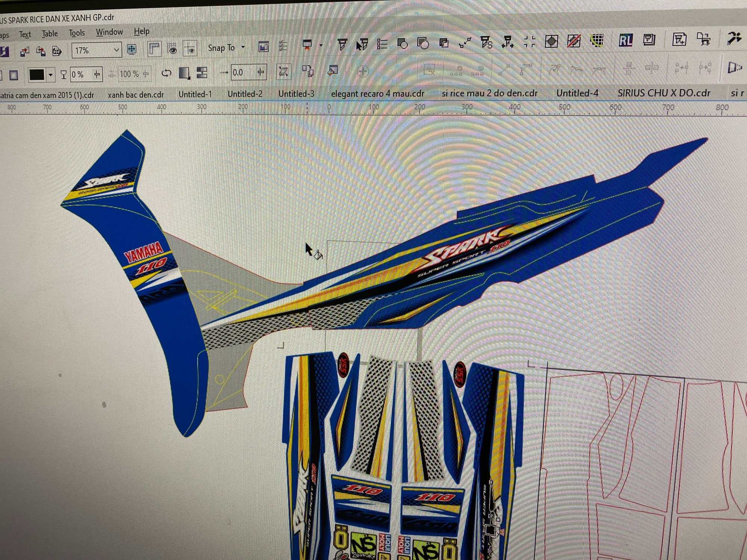This screenshot has width=747, height=560.
Task: Switch to the xanh bac den.cdr tab
Action: click(136, 95)
